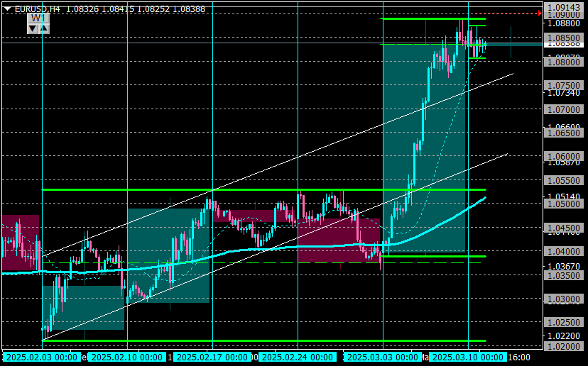
Task: Select the 2025.02.10 00:00 date label
Action: pyautogui.click(x=127, y=357)
